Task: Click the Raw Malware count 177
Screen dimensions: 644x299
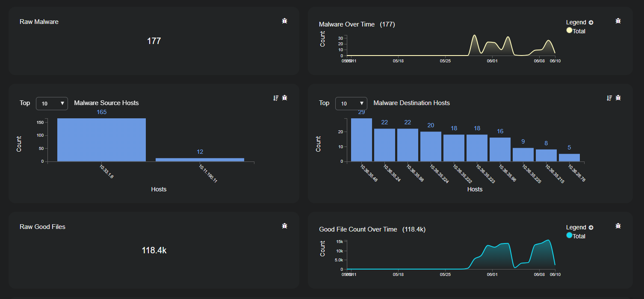Action: pyautogui.click(x=154, y=41)
